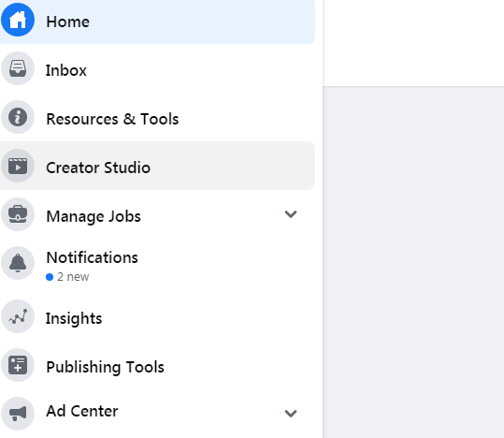
Task: Open the Inbox menu label
Action: click(66, 70)
